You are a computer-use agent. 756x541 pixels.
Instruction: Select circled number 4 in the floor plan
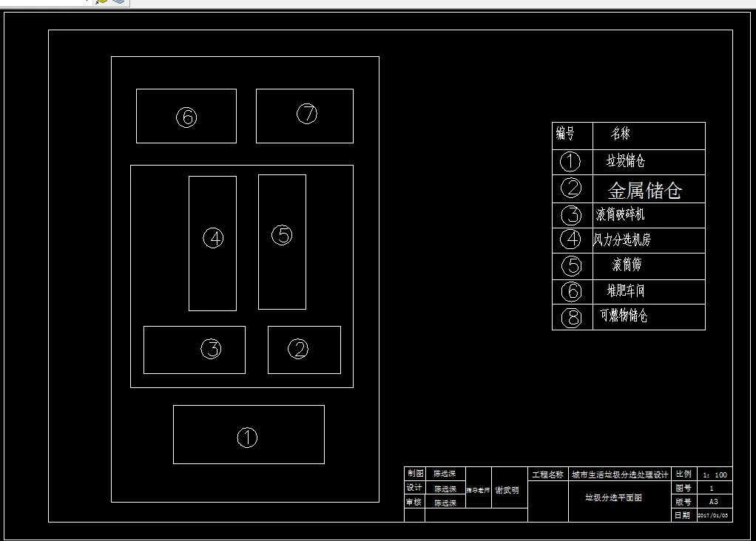point(213,238)
